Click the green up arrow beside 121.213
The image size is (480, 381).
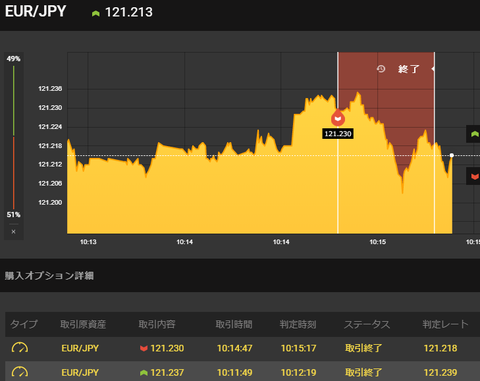pyautogui.click(x=96, y=13)
